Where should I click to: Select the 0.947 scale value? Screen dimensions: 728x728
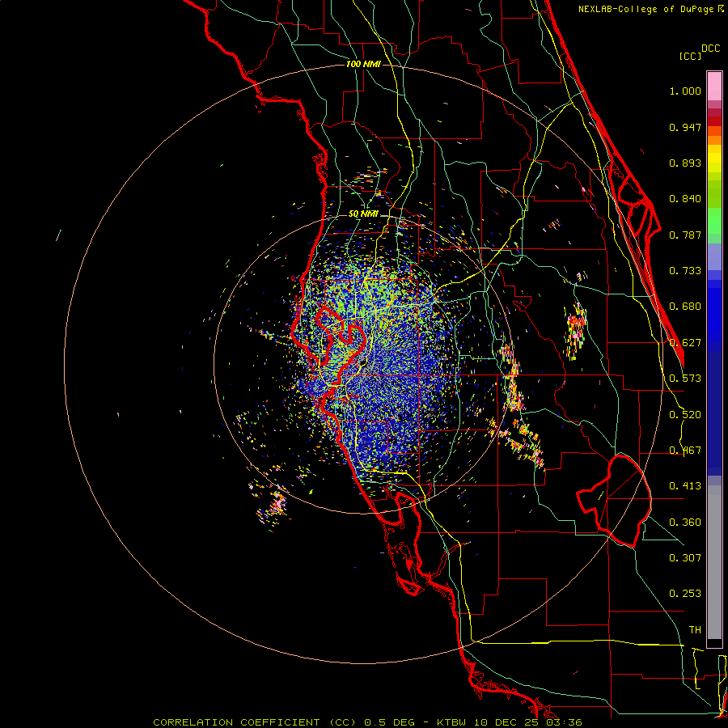tap(685, 127)
